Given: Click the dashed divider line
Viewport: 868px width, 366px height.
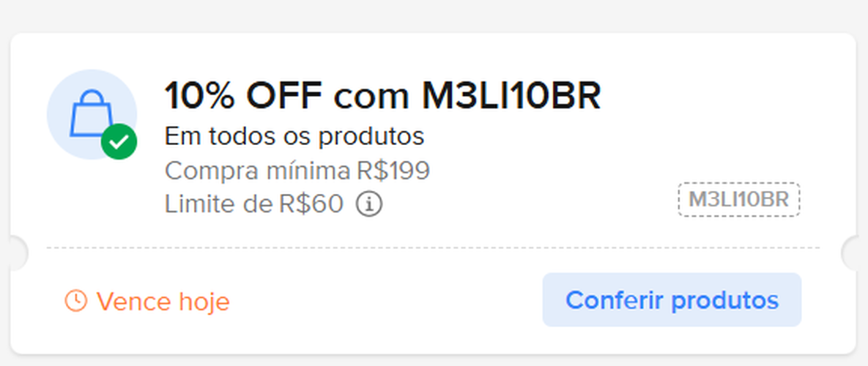Looking at the screenshot, I should 432,248.
